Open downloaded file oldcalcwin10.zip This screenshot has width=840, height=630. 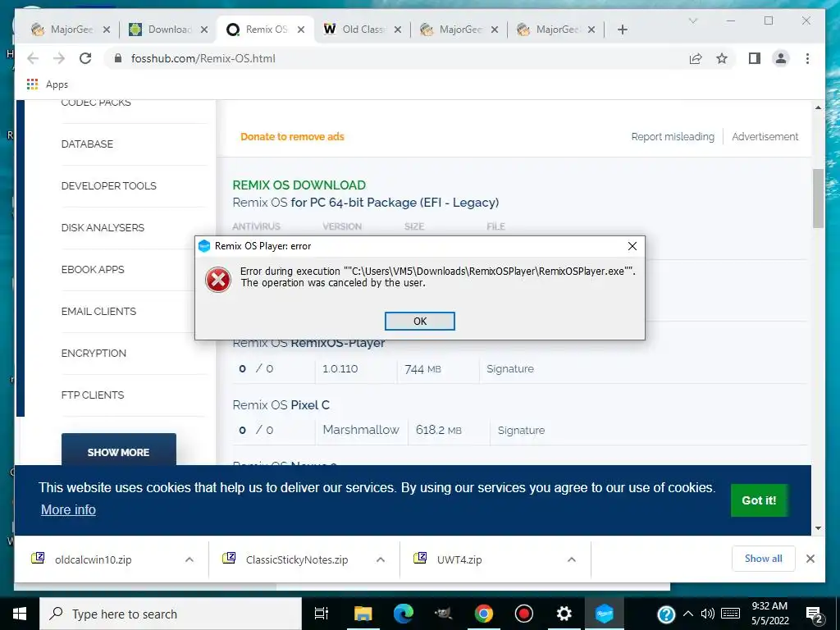coord(94,559)
